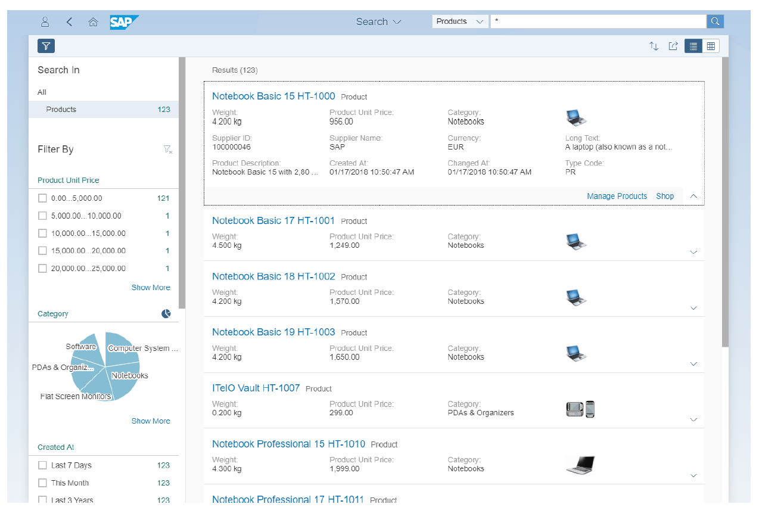
Task: Clear filters using the filter-x icon
Action: [x=167, y=150]
